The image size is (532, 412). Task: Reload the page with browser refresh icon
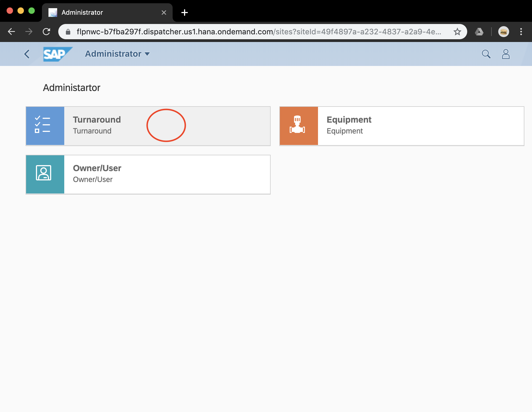(47, 32)
